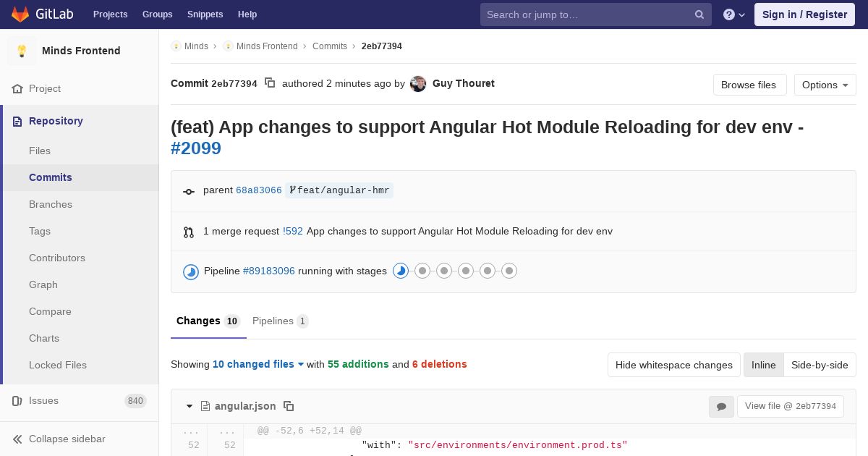Collapse the angular.json file diff
Screen dimensions: 868x456
click(190, 407)
